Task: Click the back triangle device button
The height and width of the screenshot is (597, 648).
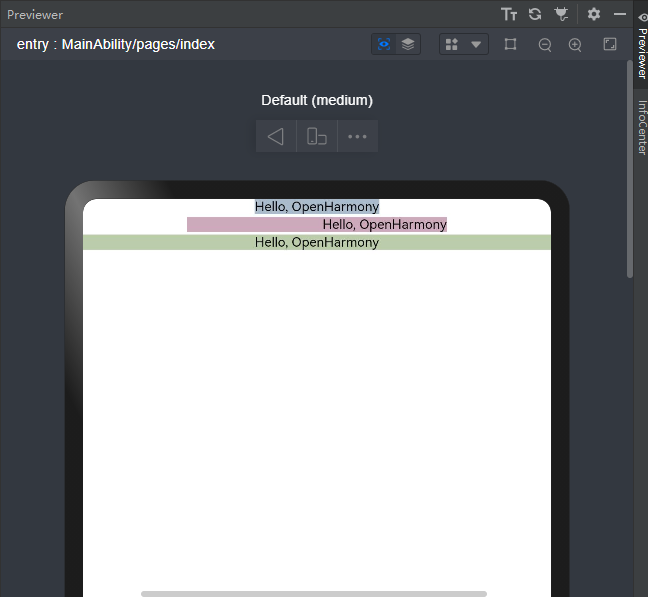Action: pos(276,136)
